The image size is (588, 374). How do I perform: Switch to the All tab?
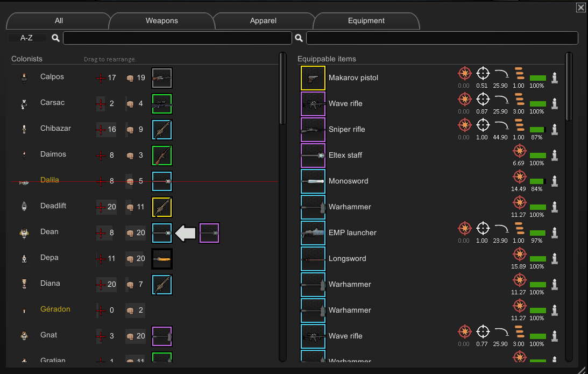coord(59,21)
